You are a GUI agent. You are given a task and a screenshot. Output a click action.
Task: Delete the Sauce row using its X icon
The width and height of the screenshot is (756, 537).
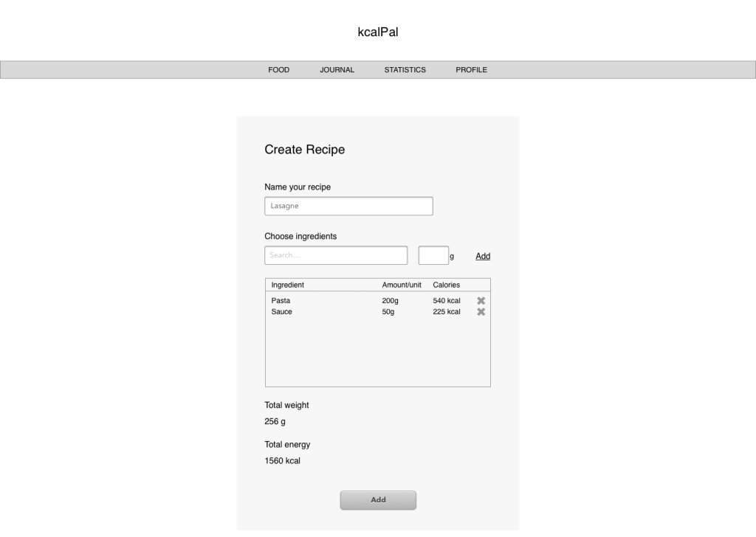(481, 312)
